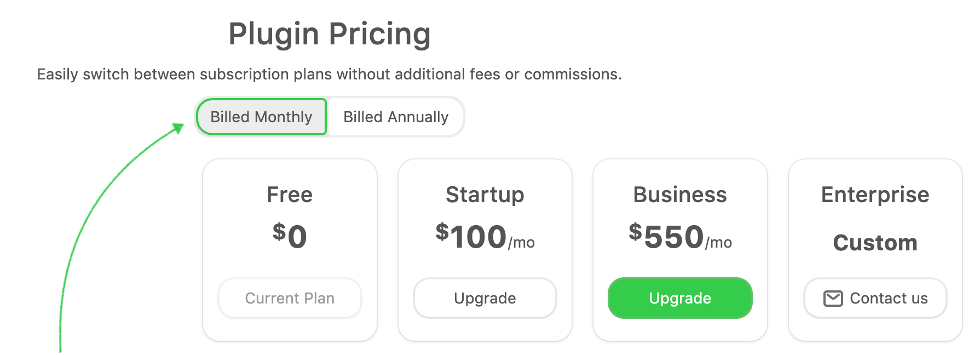Click the Startup plan title
The height and width of the screenshot is (355, 980).
click(x=485, y=195)
